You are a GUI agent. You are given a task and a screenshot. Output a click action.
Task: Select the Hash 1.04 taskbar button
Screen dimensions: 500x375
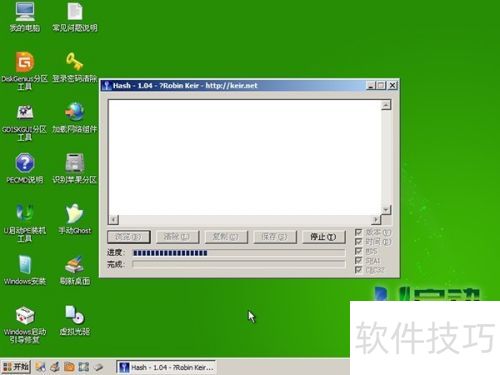click(x=166, y=367)
